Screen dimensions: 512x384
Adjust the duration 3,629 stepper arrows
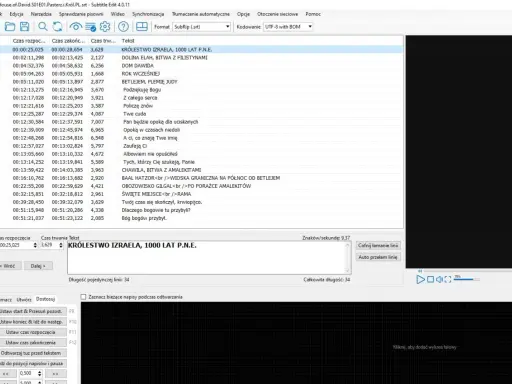pos(61,245)
